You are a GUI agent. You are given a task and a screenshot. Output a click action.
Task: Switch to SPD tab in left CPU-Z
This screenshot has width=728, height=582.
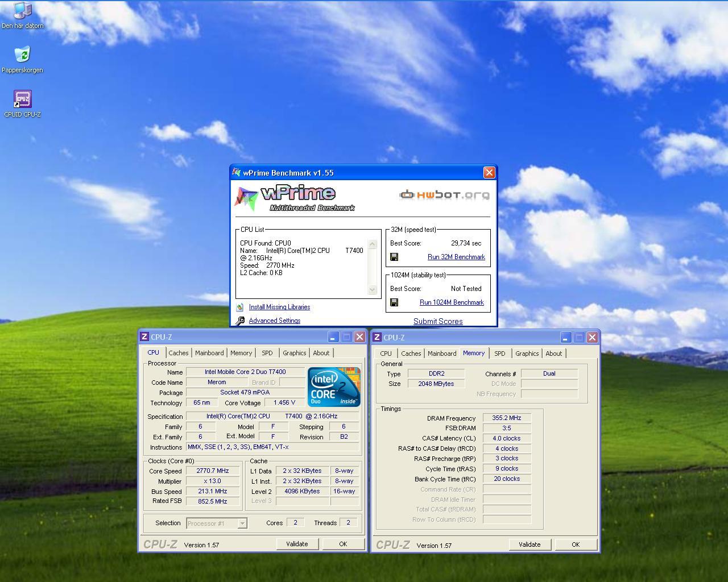[267, 353]
